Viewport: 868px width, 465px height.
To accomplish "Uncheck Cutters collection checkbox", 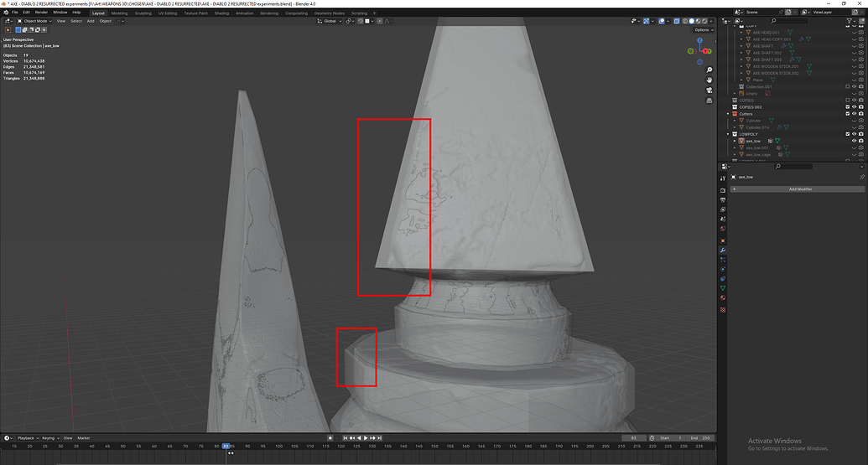I will point(848,114).
